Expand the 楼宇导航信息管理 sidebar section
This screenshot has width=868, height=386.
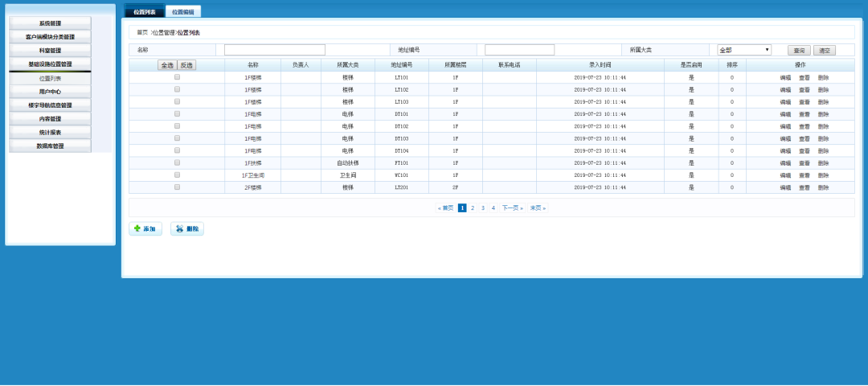pyautogui.click(x=50, y=105)
